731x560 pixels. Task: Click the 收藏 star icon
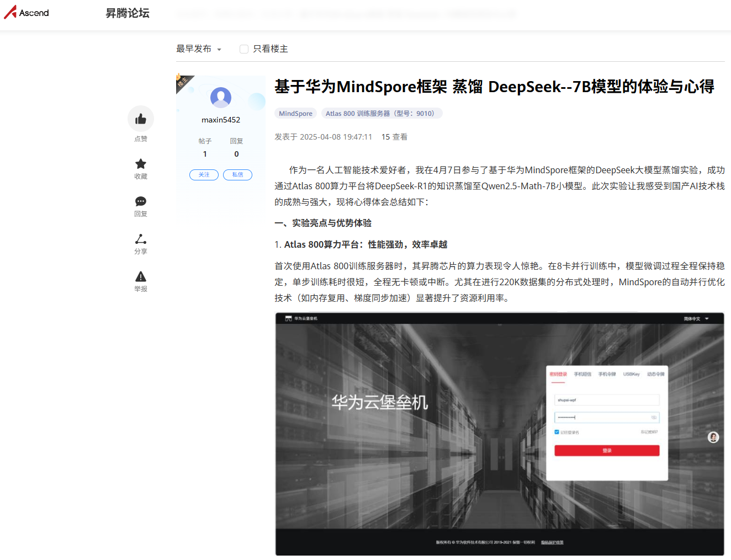coord(141,164)
